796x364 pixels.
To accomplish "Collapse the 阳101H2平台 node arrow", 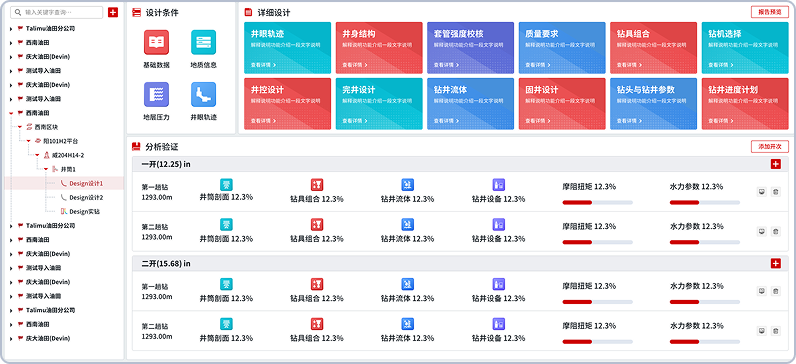I will [x=29, y=141].
